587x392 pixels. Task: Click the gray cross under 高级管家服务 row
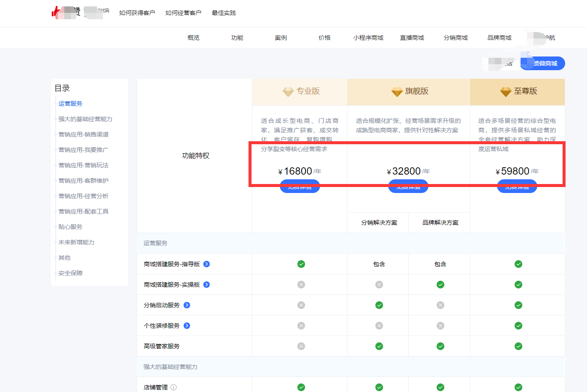[x=301, y=346]
